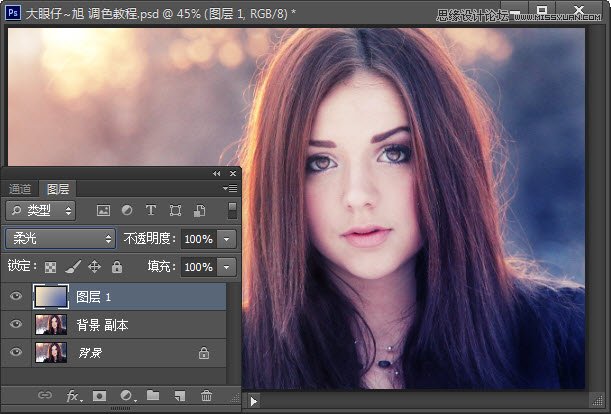Screen dimensions: 611x414
Task: Click the add layer style fx icon
Action: [x=73, y=396]
